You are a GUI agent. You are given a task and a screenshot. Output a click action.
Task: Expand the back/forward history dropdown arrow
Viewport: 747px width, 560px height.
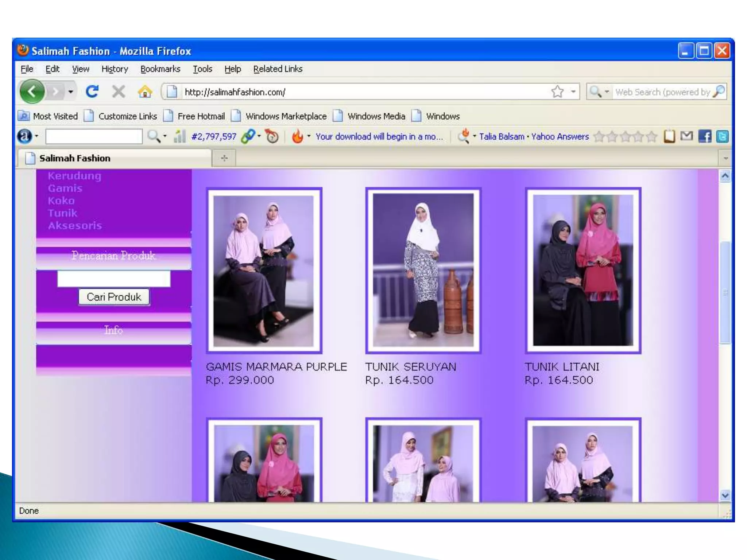pos(71,92)
